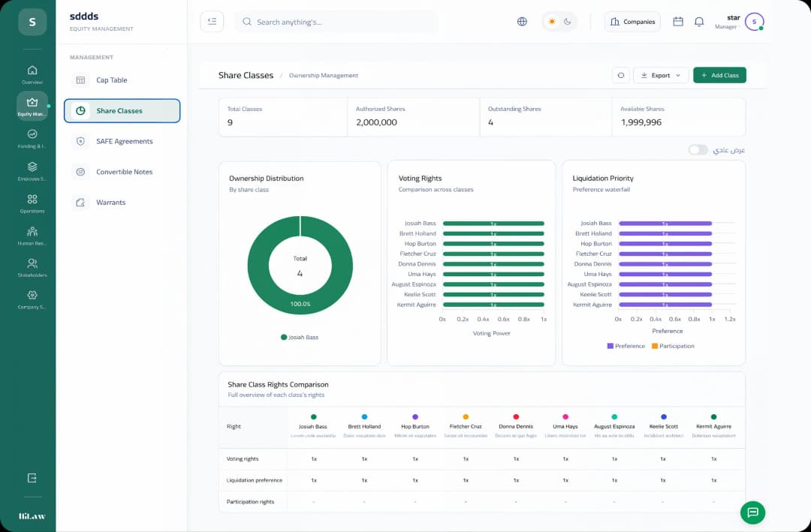811x532 pixels.
Task: Click the Donna Dennis liquidation priority bar
Action: click(x=665, y=263)
